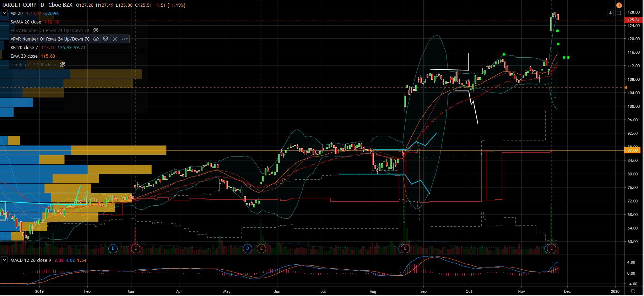Click the earnings marker in late May

261,248
